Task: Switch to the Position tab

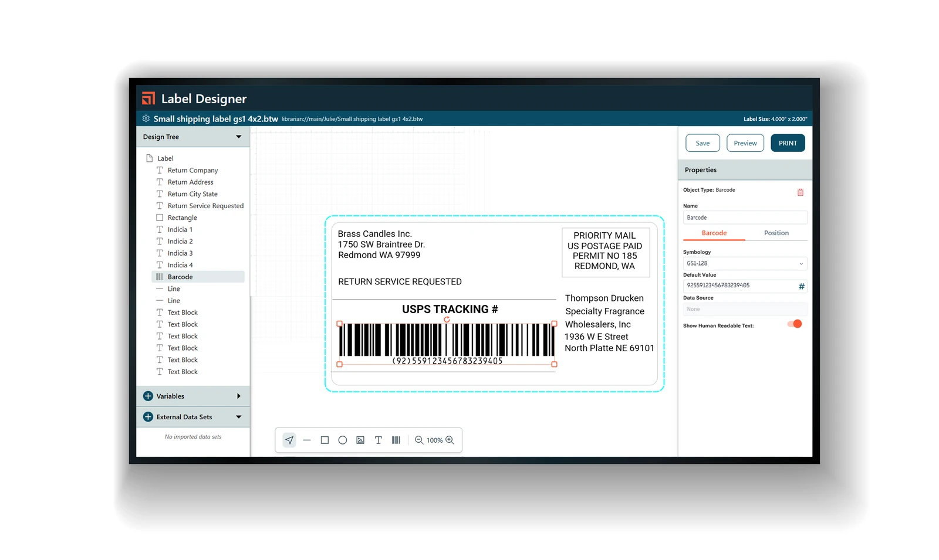Action: click(x=776, y=233)
